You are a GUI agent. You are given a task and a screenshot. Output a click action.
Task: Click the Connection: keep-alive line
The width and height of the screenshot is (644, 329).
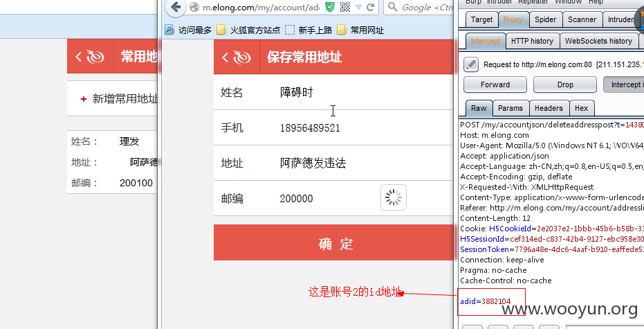tap(502, 260)
